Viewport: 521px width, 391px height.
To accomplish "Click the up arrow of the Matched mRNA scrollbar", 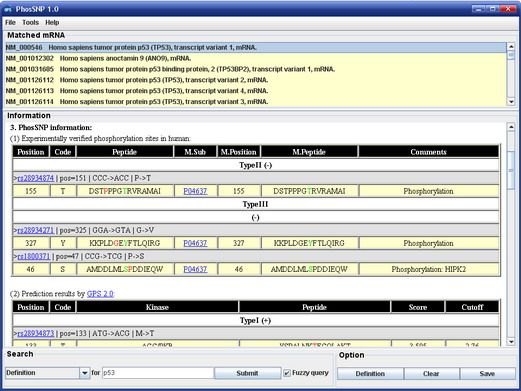I will [x=511, y=46].
